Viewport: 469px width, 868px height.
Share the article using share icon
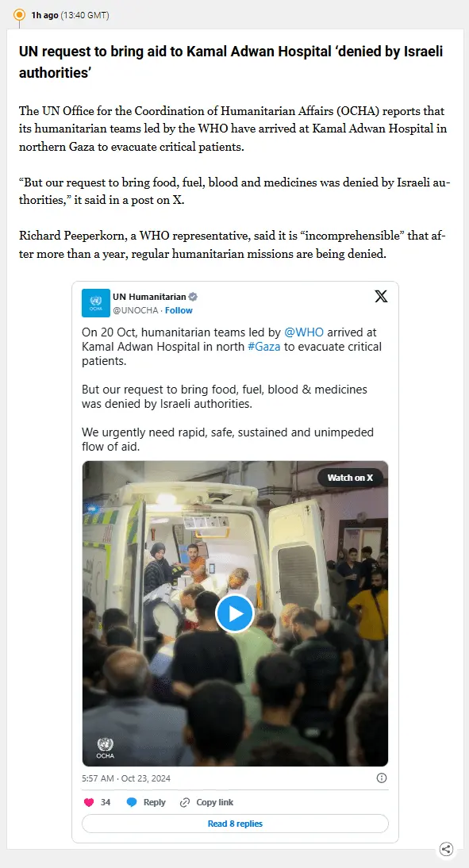[x=446, y=849]
